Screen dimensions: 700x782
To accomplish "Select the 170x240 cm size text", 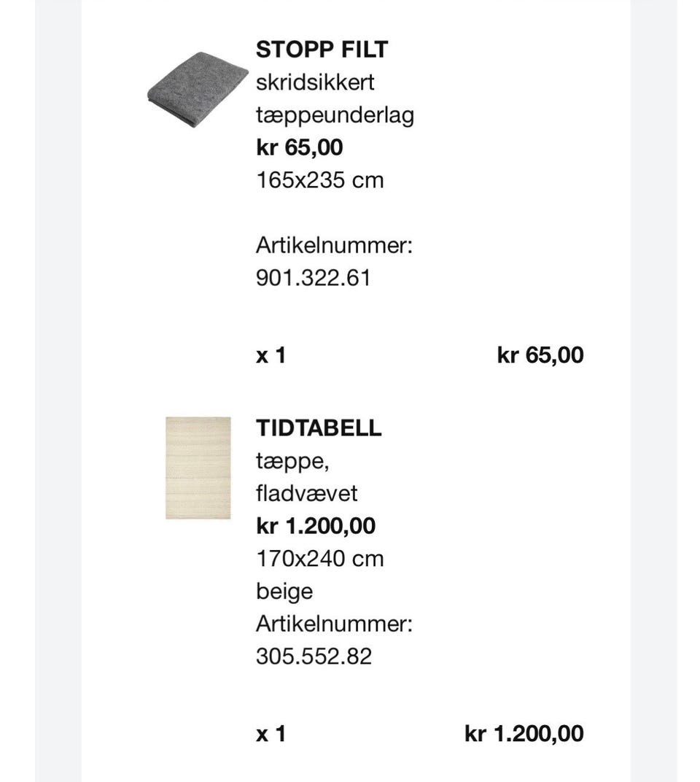I will [319, 559].
